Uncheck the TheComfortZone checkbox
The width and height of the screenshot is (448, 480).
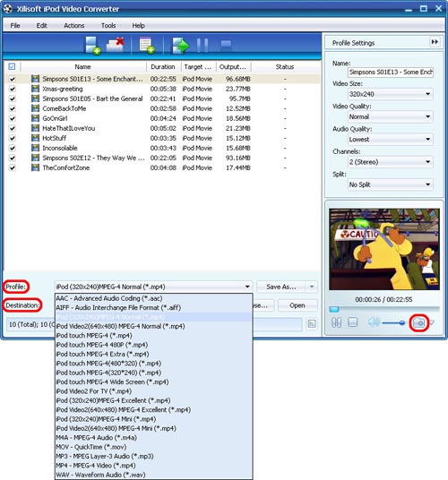coord(12,167)
